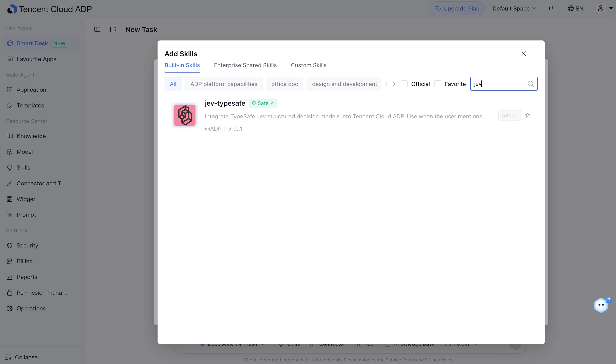Select the All category filter

coord(173,84)
